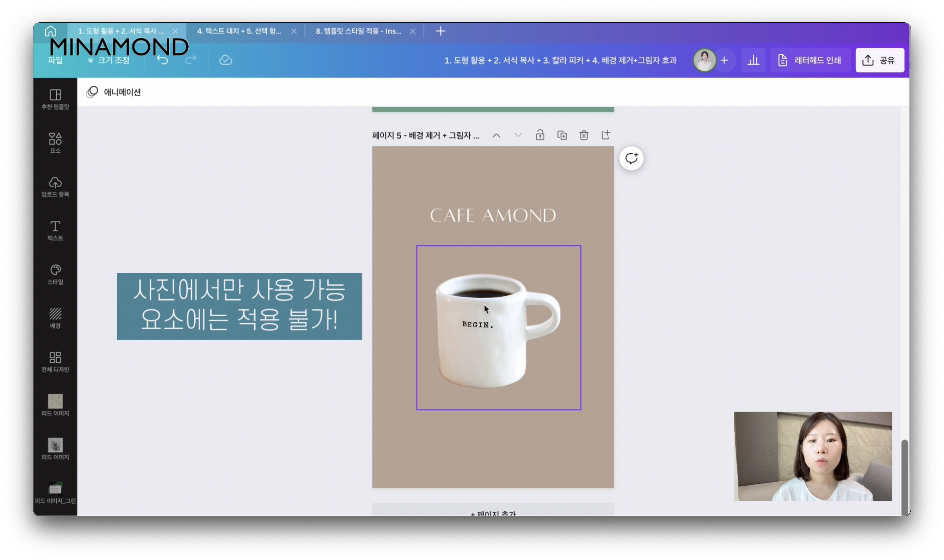Switch to the 텍스트 대치 tab
Image resolution: width=944 pixels, height=560 pixels.
[x=239, y=31]
